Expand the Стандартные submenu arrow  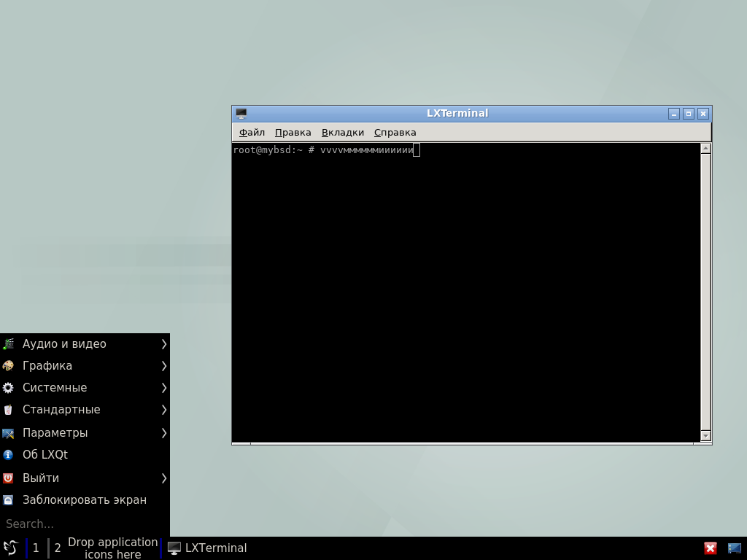point(164,410)
